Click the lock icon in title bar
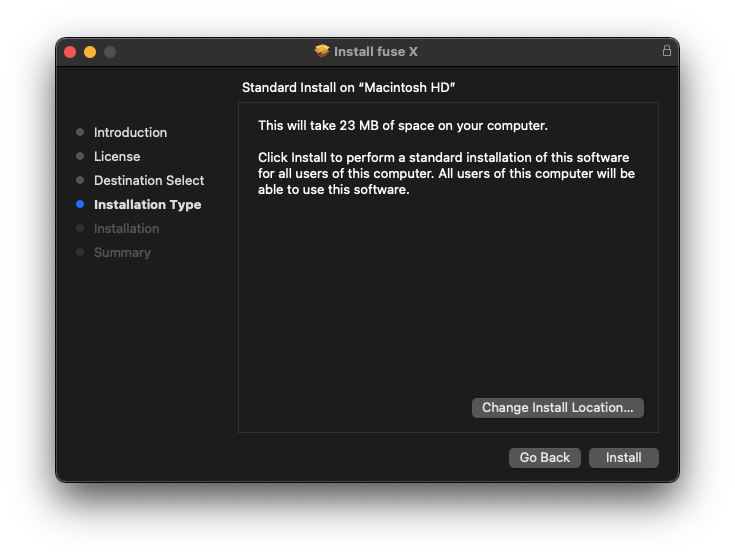The height and width of the screenshot is (556, 735). [667, 51]
